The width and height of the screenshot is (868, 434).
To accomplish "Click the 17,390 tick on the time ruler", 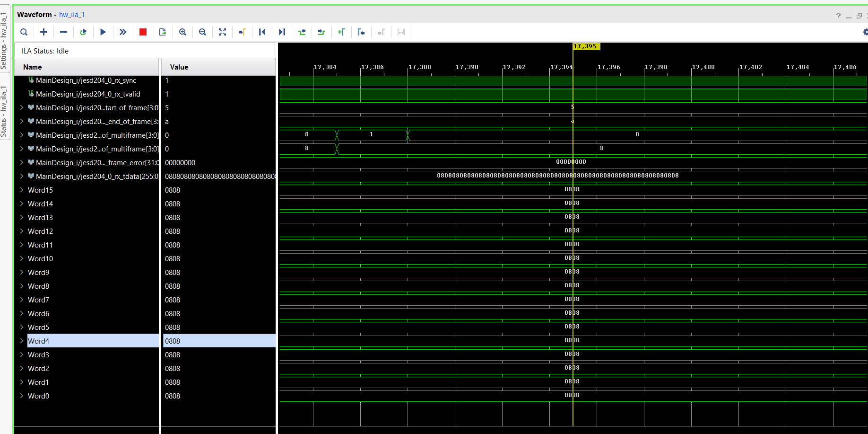I will tap(467, 67).
